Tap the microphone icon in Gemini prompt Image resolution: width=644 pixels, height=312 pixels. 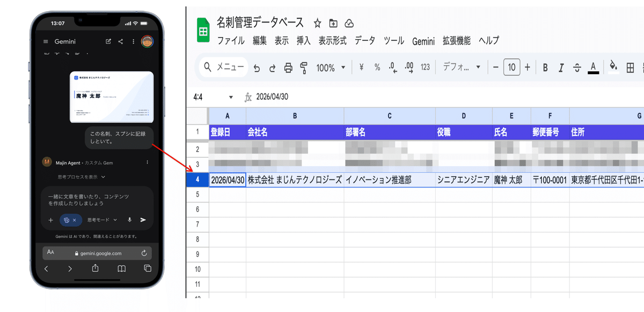tap(129, 220)
